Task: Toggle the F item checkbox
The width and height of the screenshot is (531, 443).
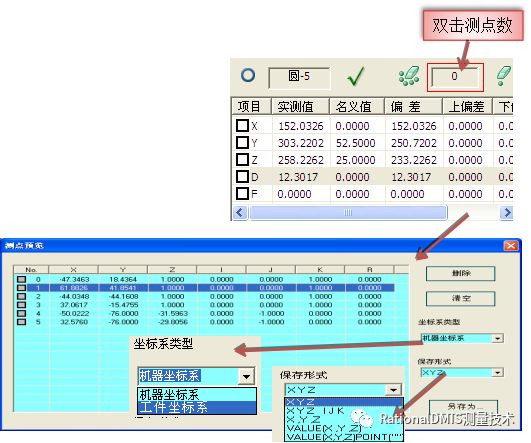Action: 242,194
